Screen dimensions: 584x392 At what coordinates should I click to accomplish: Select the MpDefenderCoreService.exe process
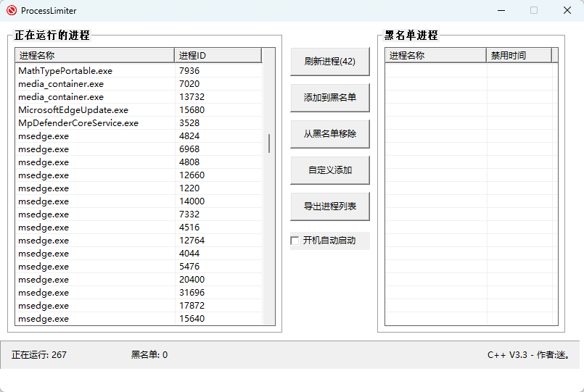139,122
